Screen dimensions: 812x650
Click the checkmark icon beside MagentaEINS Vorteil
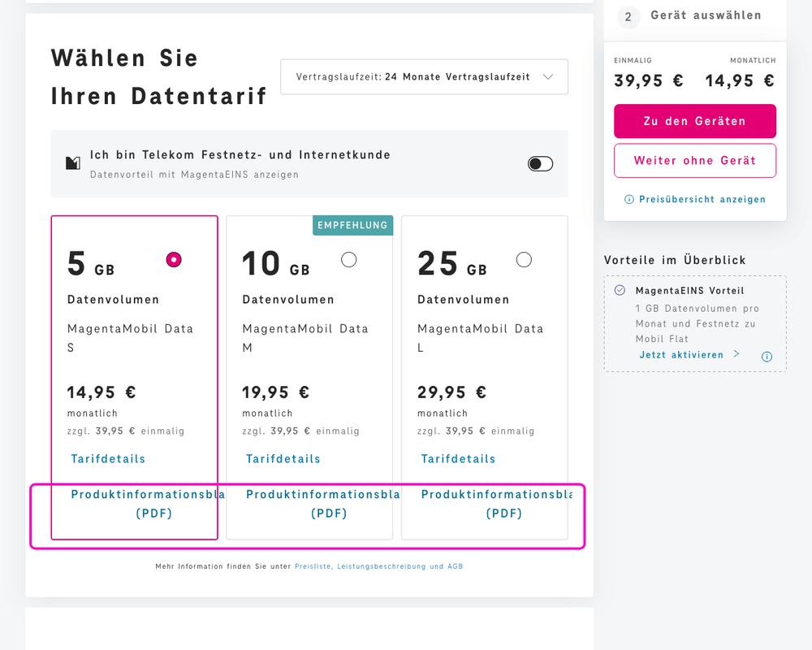click(x=620, y=289)
